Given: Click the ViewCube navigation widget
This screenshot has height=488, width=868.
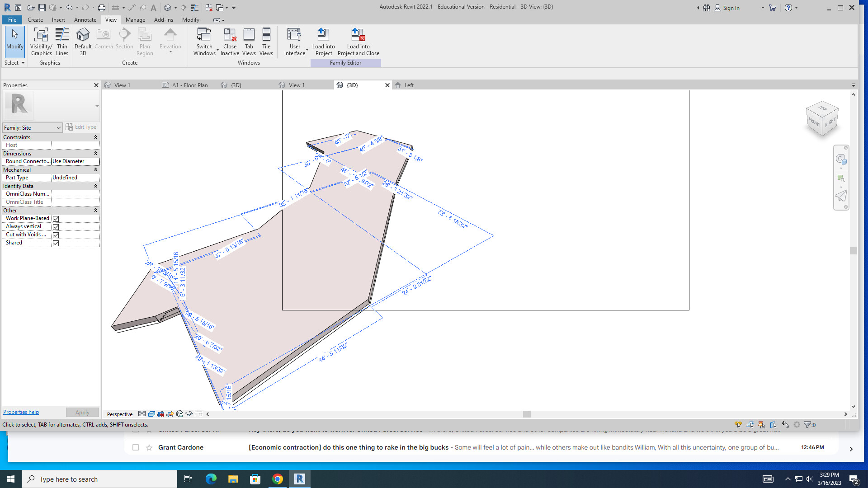Looking at the screenshot, I should tap(822, 119).
